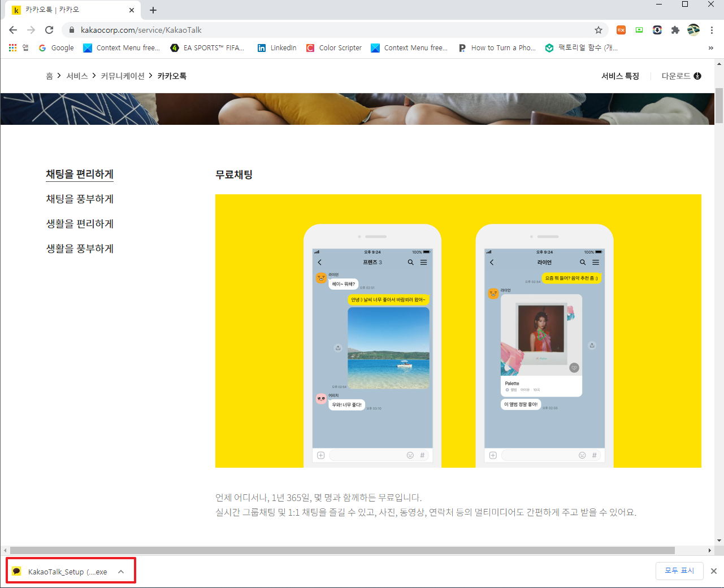Click the beach photo in chat mockup
Viewport: 724px width, 588px height.
click(388, 348)
